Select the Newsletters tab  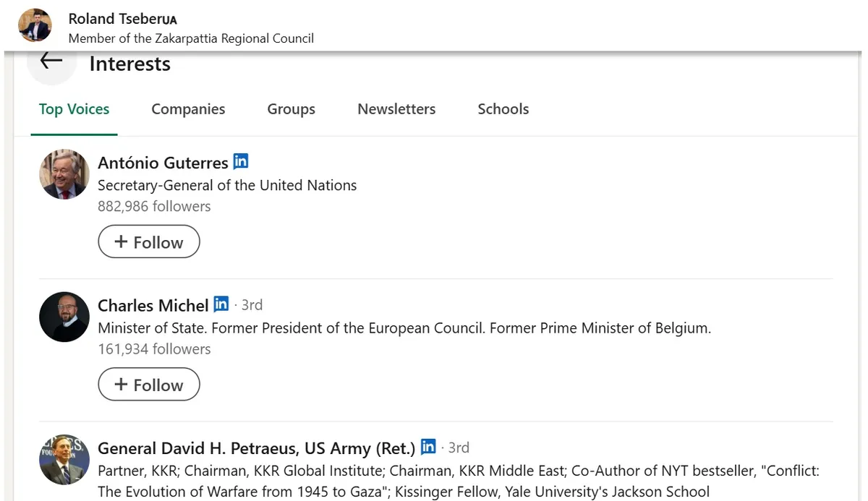pos(396,109)
